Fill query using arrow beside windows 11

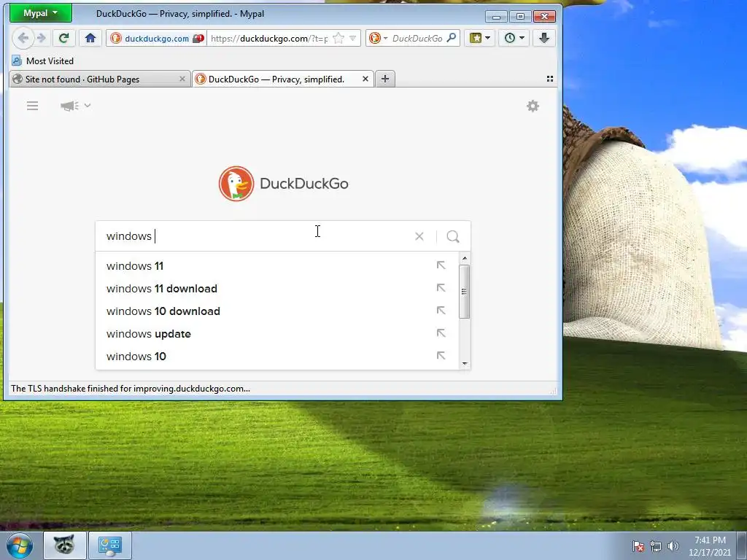(x=441, y=265)
